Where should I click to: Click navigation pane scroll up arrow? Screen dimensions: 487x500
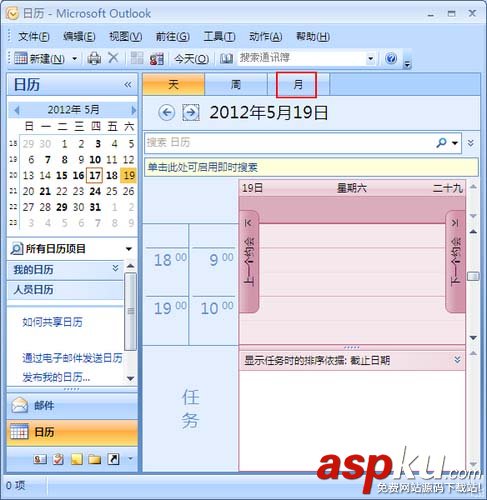[x=131, y=266]
